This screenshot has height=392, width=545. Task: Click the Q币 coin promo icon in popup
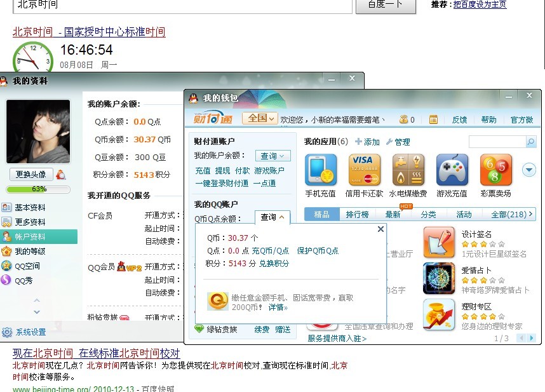[x=218, y=301]
